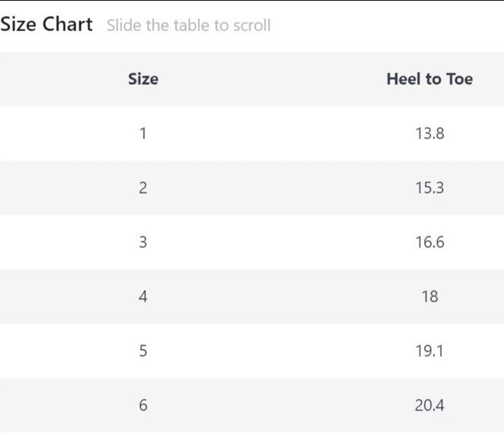The height and width of the screenshot is (435, 504).
Task: Pick size 3 in the Size column
Action: [143, 242]
